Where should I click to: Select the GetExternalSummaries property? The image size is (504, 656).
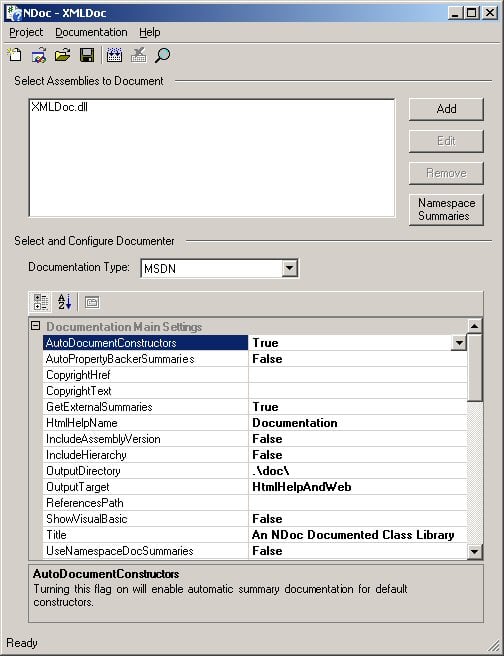[145, 407]
